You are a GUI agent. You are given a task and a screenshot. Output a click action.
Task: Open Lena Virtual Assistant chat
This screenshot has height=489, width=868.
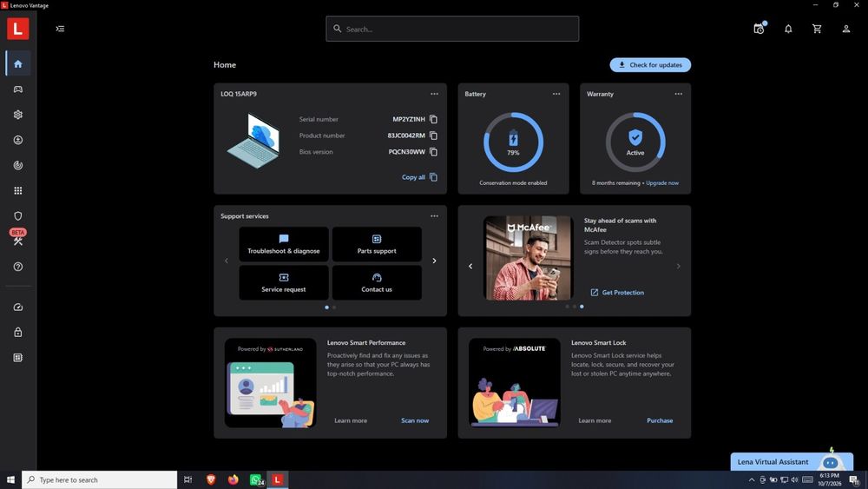(792, 461)
